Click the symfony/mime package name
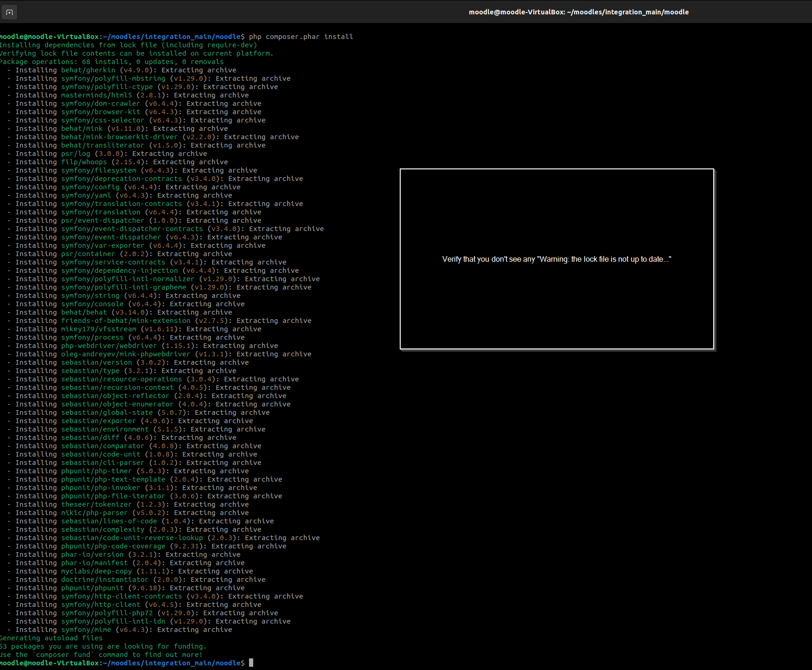This screenshot has width=812, height=670. coord(86,630)
